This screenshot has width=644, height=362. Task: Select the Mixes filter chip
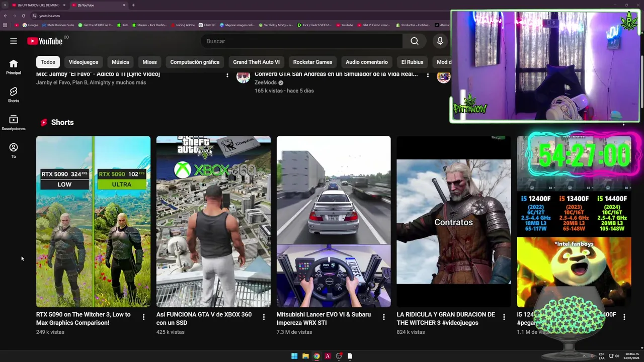coord(149,62)
